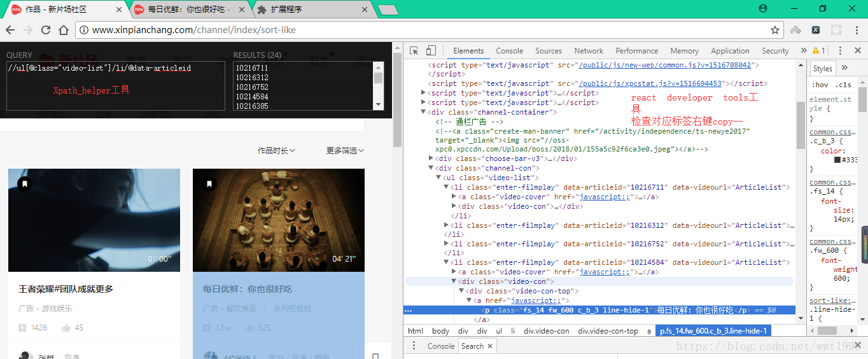Screen dimensions: 868x359
Task: Toggle the device toolbar icon in DevTools
Action: [431, 51]
